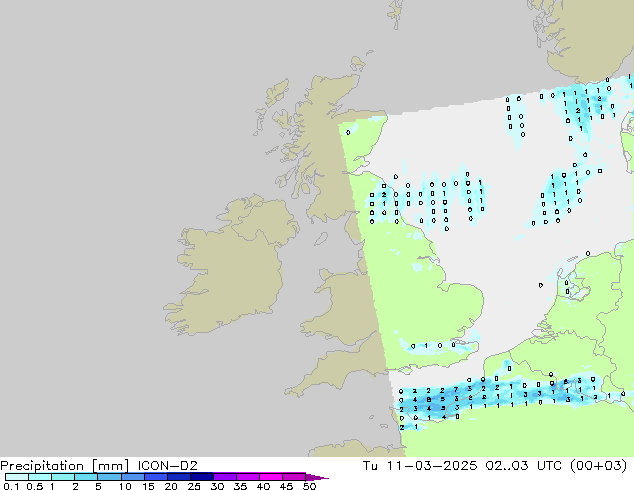Click the 'ICON-D2' model name label
634x490 pixels.
tap(167, 466)
